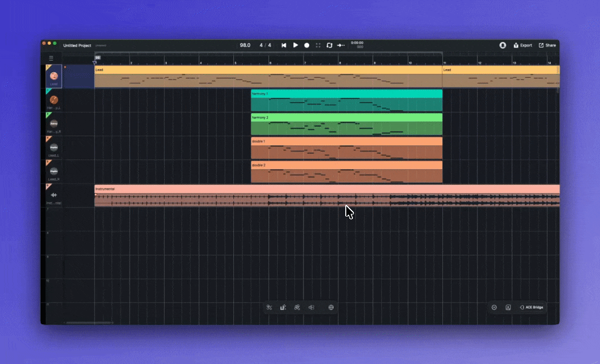The width and height of the screenshot is (600, 364).
Task: Click the scissors tool in bottom toolbar
Action: (269, 307)
